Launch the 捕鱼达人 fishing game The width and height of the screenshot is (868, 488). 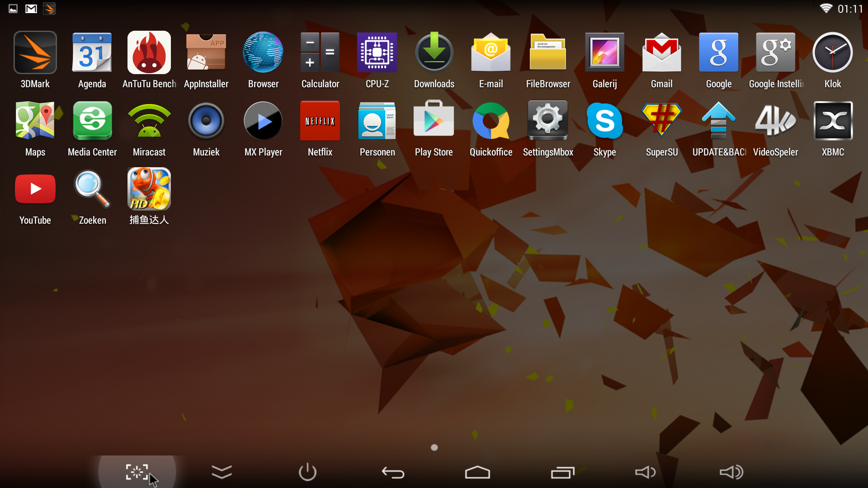click(149, 189)
